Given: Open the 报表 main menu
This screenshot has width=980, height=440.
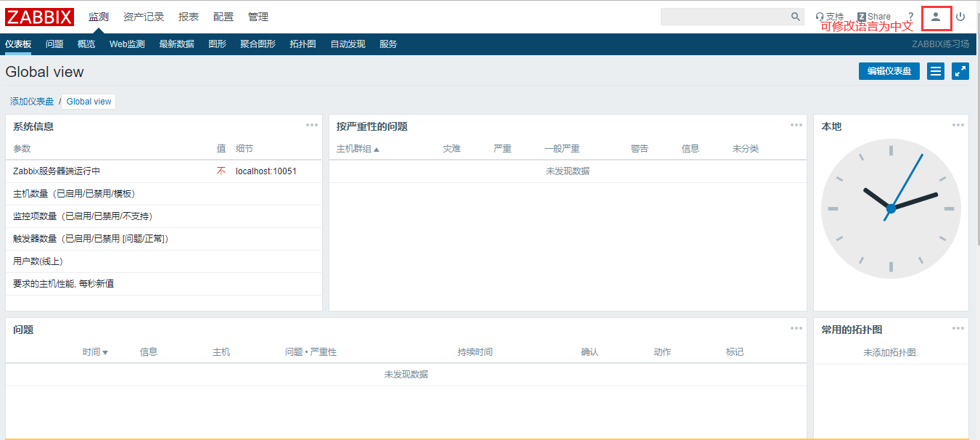Looking at the screenshot, I should 189,17.
